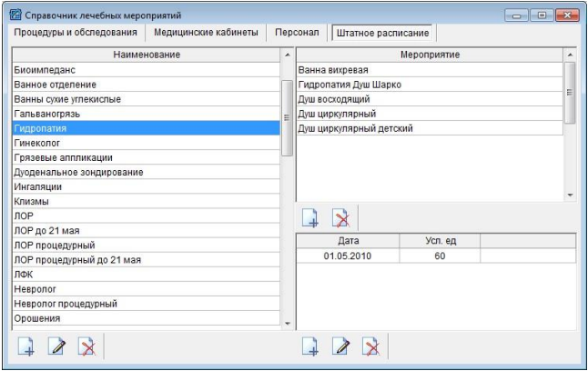Go to the Персонал tab
The image size is (588, 371).
297,32
